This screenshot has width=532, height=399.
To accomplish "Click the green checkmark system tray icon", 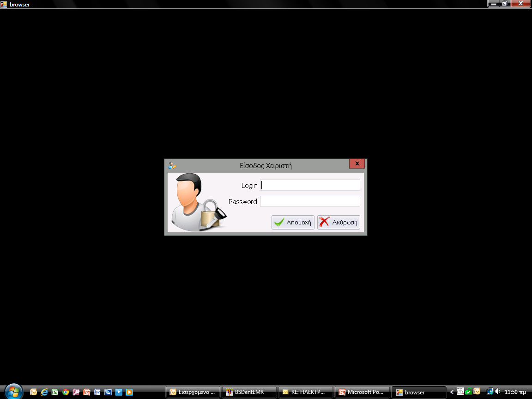I will click(469, 391).
